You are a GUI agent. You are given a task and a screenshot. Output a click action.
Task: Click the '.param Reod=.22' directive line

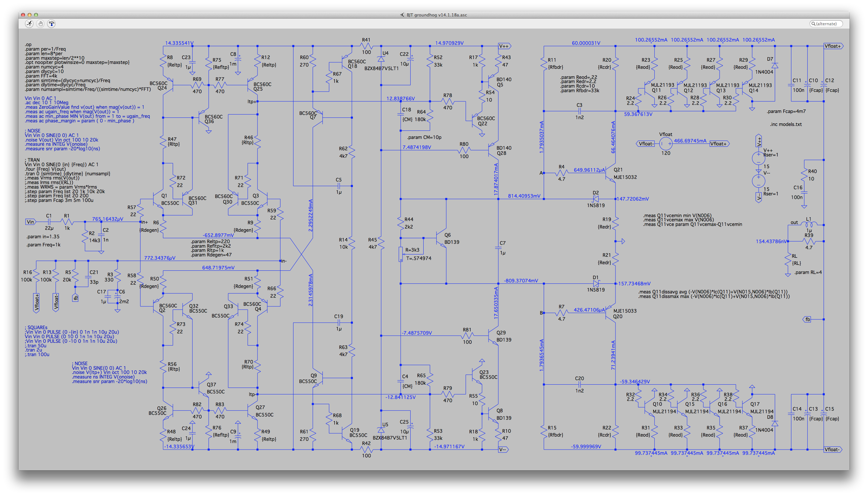coord(578,77)
